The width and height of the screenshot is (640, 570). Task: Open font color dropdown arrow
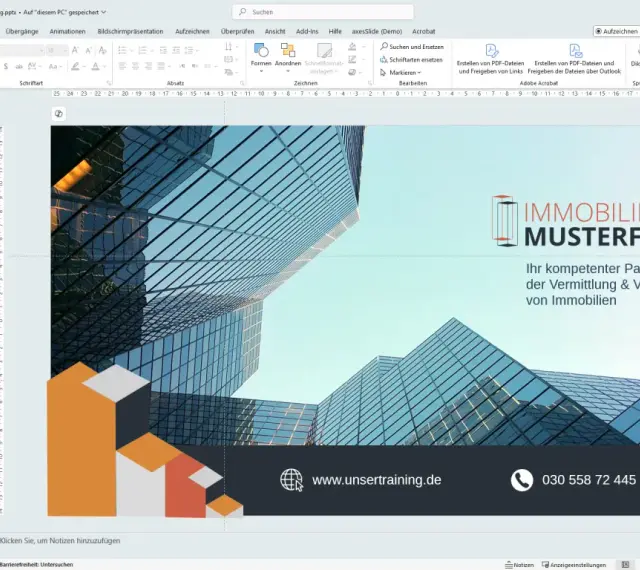[x=104, y=66]
